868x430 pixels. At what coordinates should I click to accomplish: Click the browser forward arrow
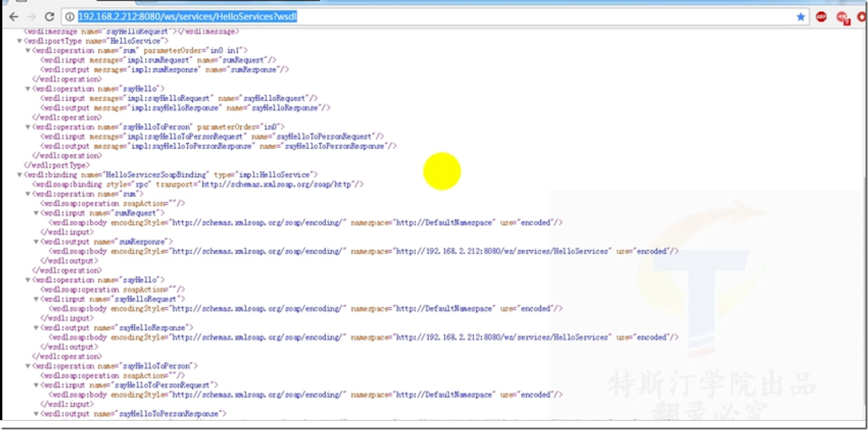click(x=31, y=17)
